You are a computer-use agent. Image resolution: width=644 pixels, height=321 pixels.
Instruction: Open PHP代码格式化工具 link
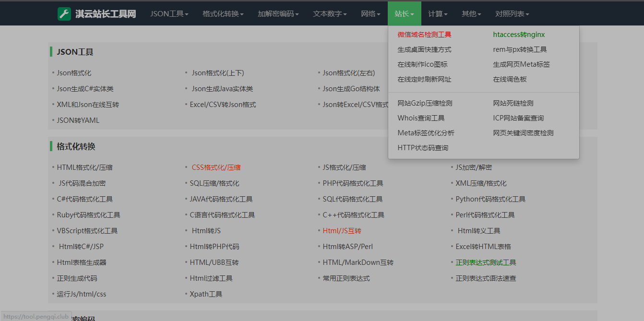[x=353, y=183]
